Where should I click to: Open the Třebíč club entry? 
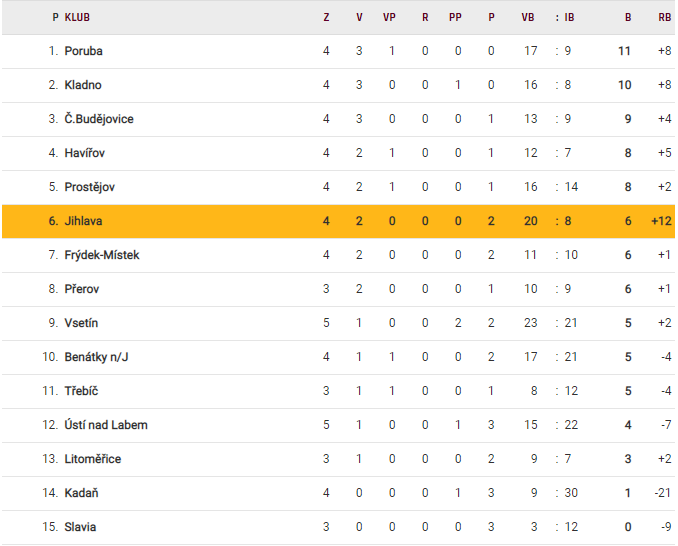(x=81, y=391)
